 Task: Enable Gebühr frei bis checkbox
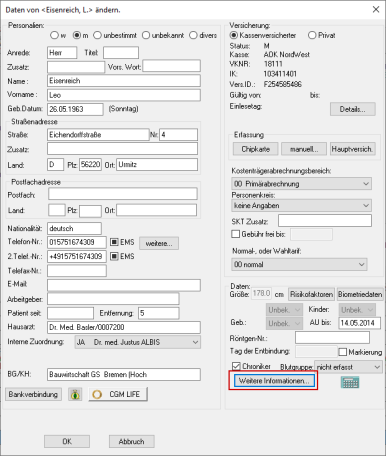pos(236,234)
